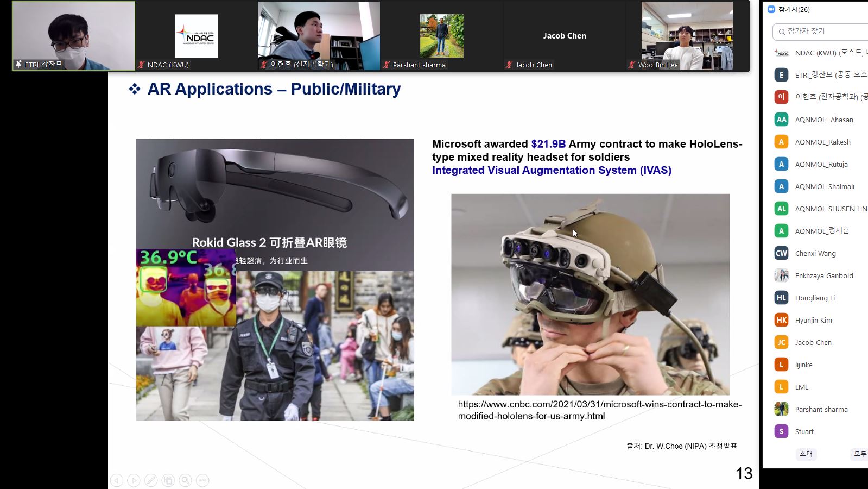
Task: Focus the 참가자 찾기 search field
Action: coord(820,32)
